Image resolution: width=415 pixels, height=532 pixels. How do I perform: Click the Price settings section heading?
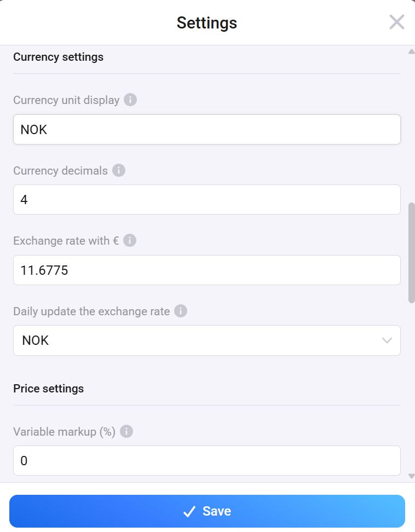pos(48,389)
